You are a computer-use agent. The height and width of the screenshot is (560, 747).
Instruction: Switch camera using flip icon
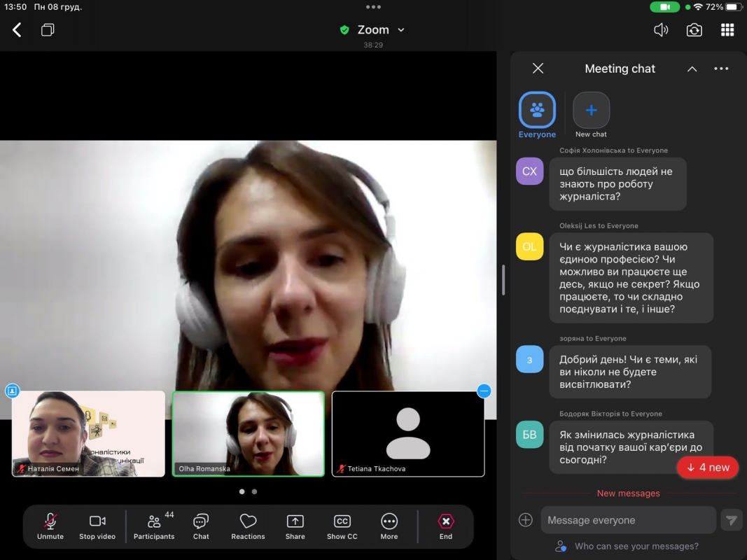pyautogui.click(x=694, y=30)
